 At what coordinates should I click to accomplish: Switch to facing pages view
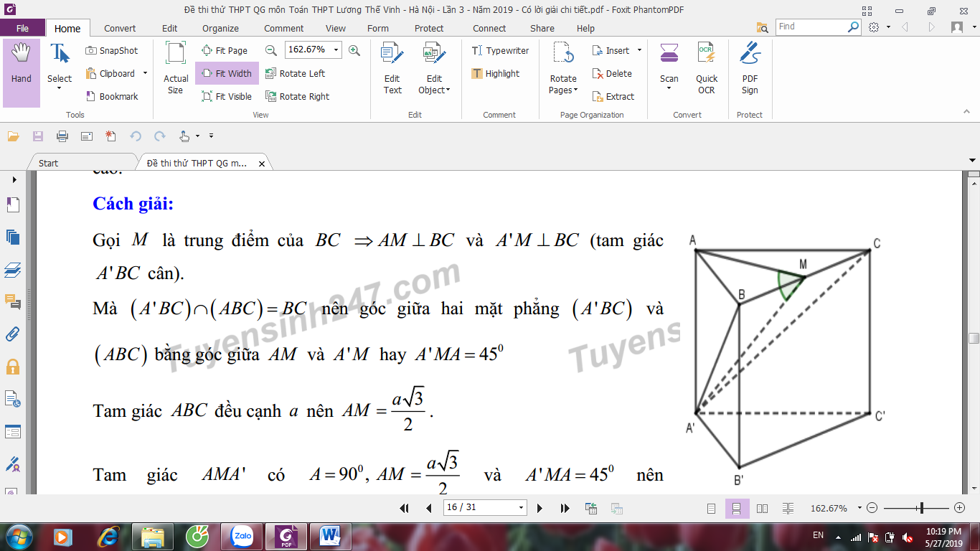click(x=763, y=509)
